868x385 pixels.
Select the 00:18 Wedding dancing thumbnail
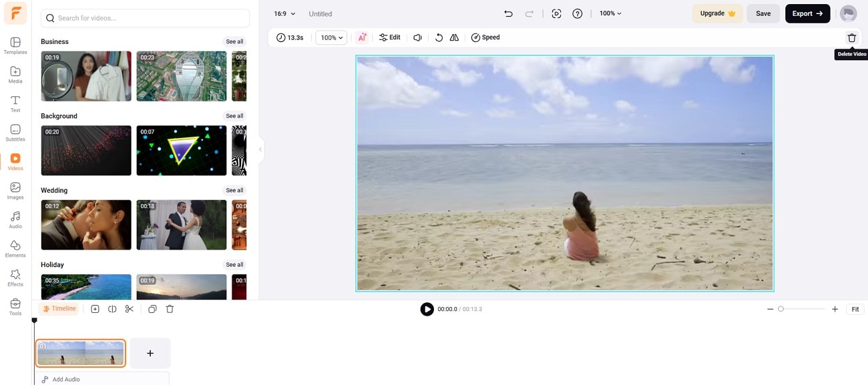tap(182, 225)
